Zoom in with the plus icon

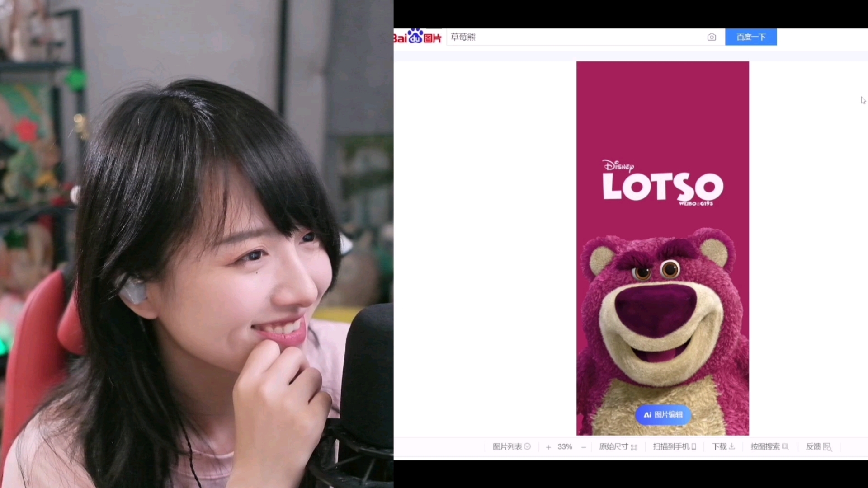point(548,447)
